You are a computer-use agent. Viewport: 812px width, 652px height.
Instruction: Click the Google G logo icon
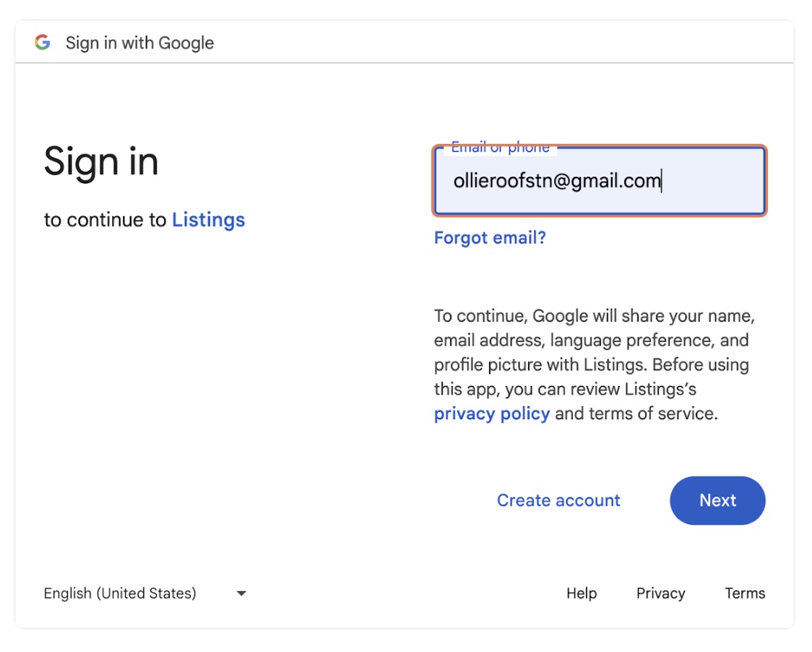click(43, 43)
